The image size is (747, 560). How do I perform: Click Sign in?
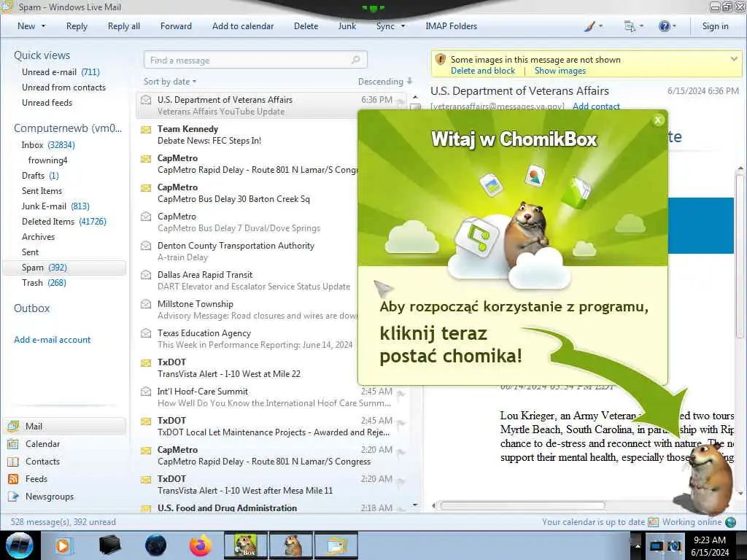click(715, 26)
